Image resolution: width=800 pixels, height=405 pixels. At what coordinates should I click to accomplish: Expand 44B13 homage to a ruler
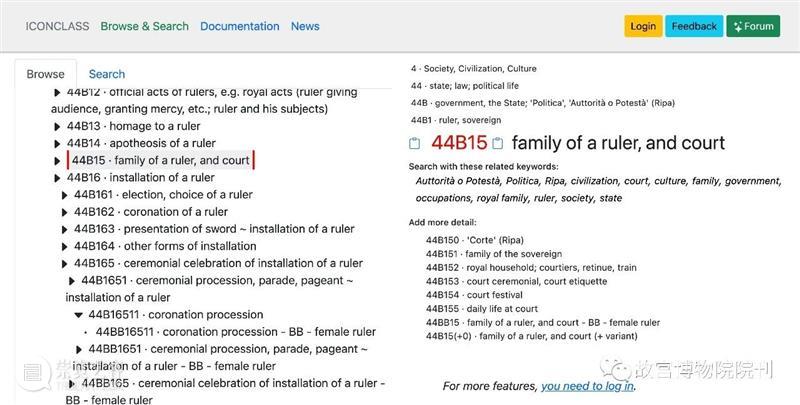57,126
